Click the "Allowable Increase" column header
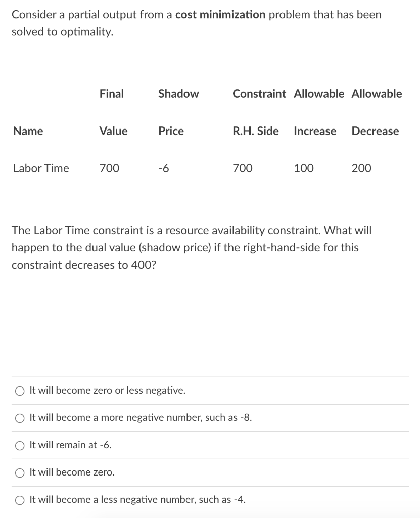Viewport: 420px width, 518px height. pyautogui.click(x=318, y=112)
